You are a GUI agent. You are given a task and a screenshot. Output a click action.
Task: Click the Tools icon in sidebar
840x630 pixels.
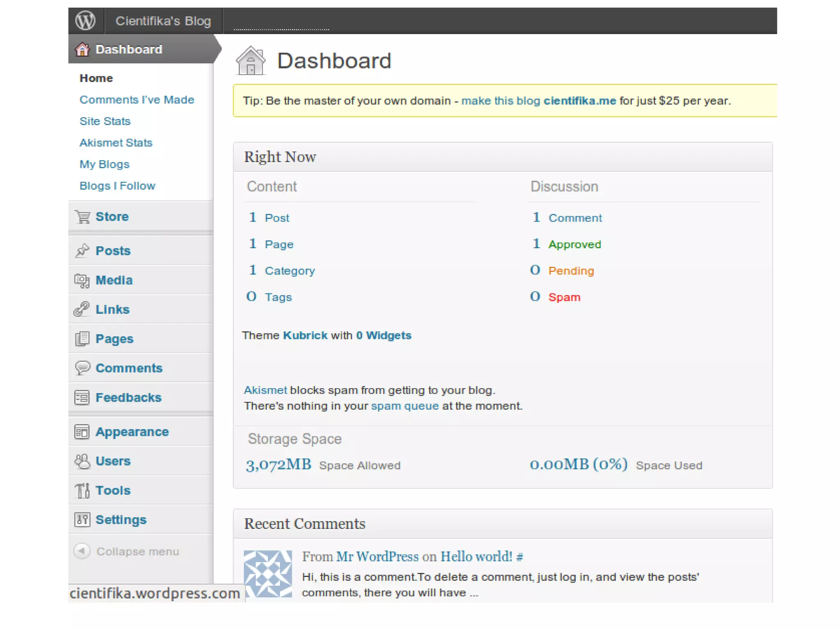pyautogui.click(x=82, y=490)
